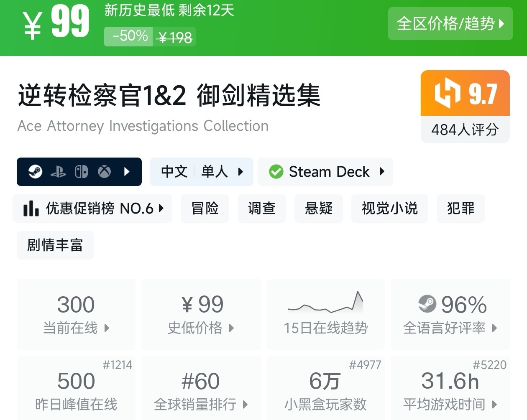
Task: Click the sales ranking bar chart icon
Action: tap(31, 208)
